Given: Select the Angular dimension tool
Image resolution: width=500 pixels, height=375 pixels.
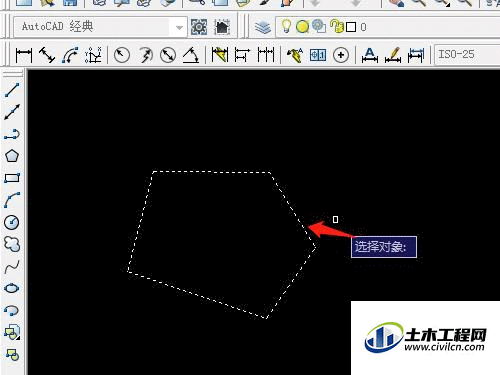Looking at the screenshot, I should 191,55.
